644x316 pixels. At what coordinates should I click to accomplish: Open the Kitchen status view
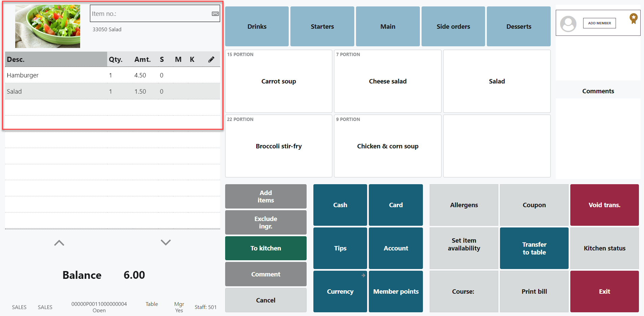pos(604,248)
